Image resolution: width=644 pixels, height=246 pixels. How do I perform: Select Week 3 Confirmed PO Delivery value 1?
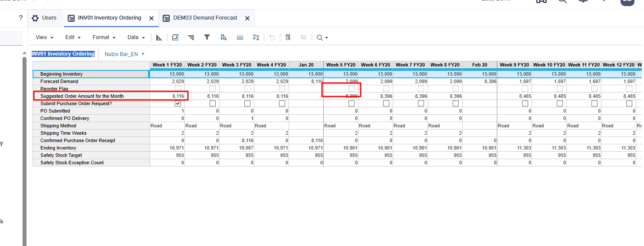click(x=237, y=118)
